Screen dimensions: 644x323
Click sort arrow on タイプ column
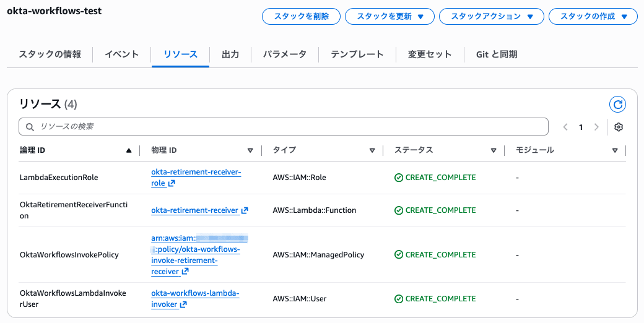pyautogui.click(x=372, y=150)
